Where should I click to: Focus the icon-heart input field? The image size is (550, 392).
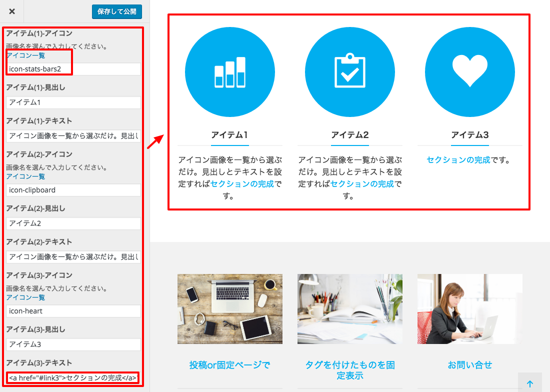click(x=73, y=311)
